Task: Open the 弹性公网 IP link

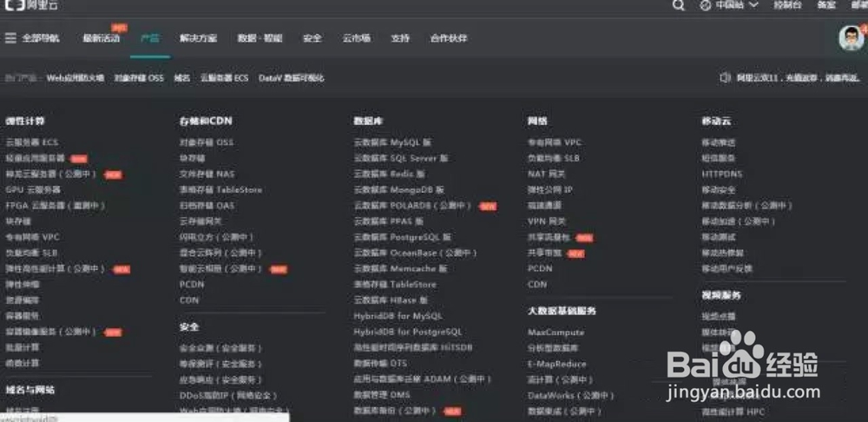Action: 550,189
